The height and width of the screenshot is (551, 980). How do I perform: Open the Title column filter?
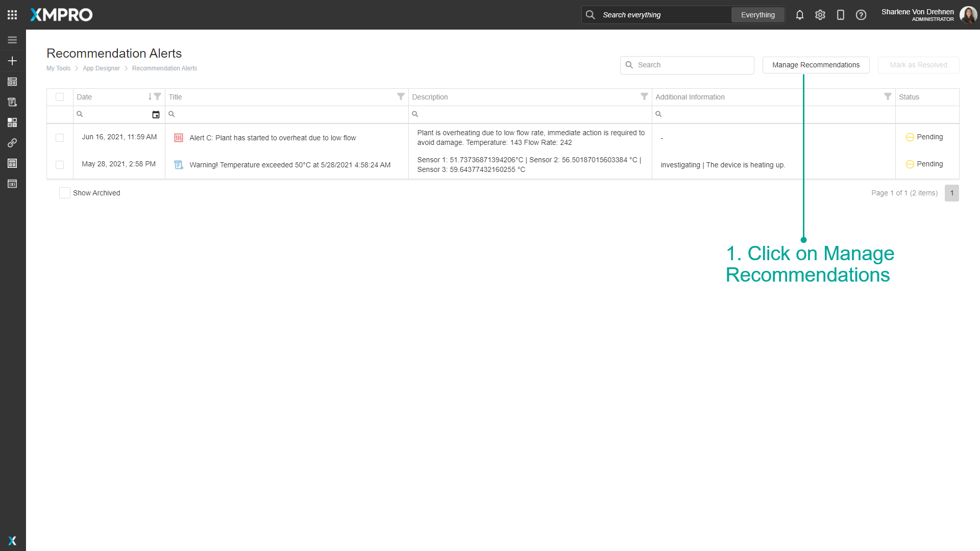click(x=401, y=96)
